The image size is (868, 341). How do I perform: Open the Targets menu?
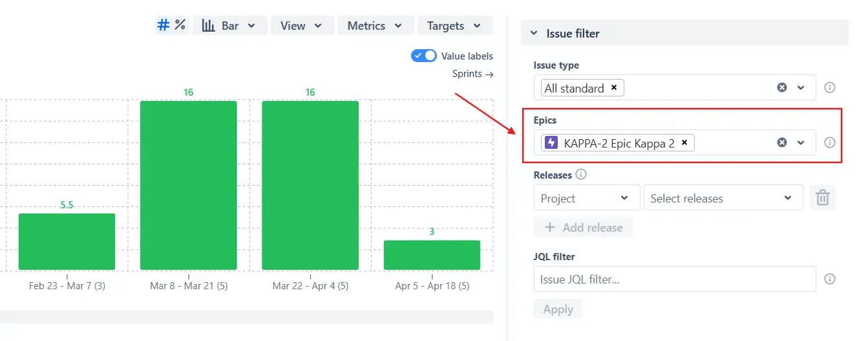455,25
